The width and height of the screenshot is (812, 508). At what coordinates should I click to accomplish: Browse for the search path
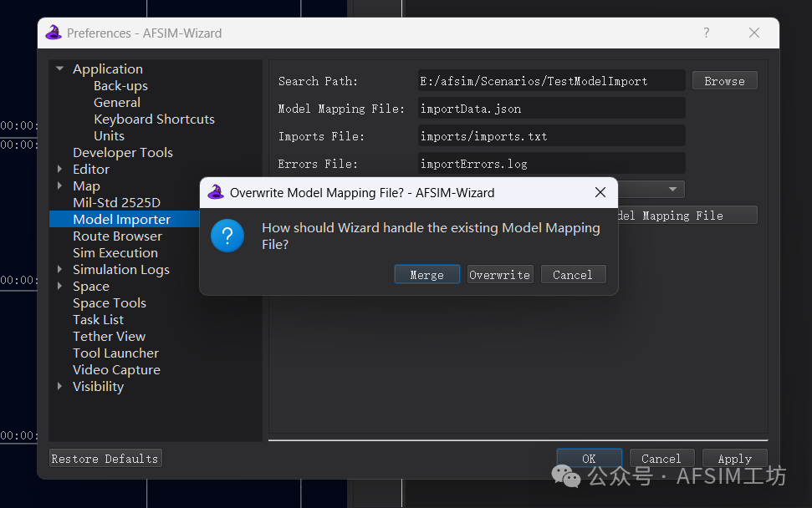coord(724,81)
